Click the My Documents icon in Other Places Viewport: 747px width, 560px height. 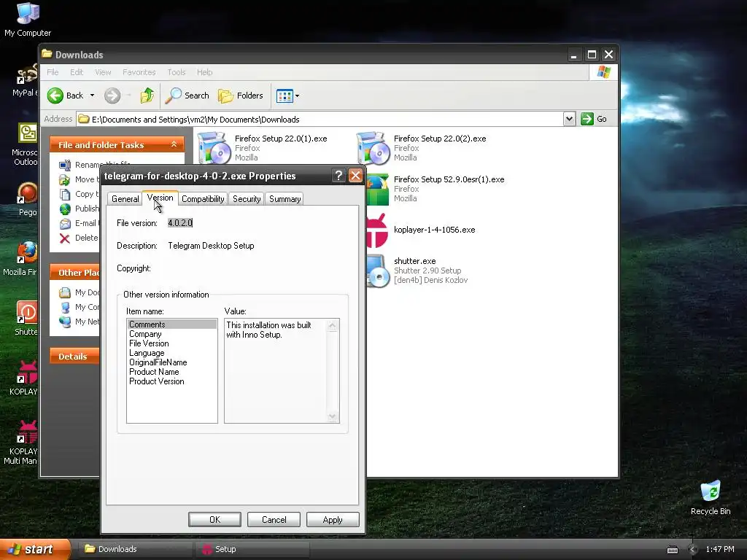pyautogui.click(x=65, y=293)
